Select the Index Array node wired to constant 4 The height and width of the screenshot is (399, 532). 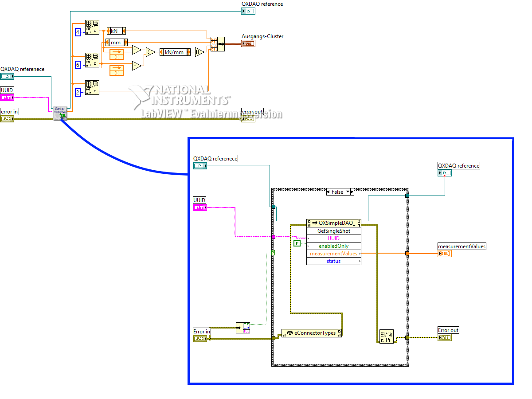coord(92,27)
